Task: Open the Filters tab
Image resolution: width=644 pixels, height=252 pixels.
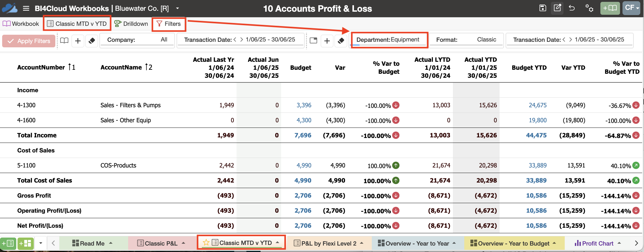Action: click(169, 24)
